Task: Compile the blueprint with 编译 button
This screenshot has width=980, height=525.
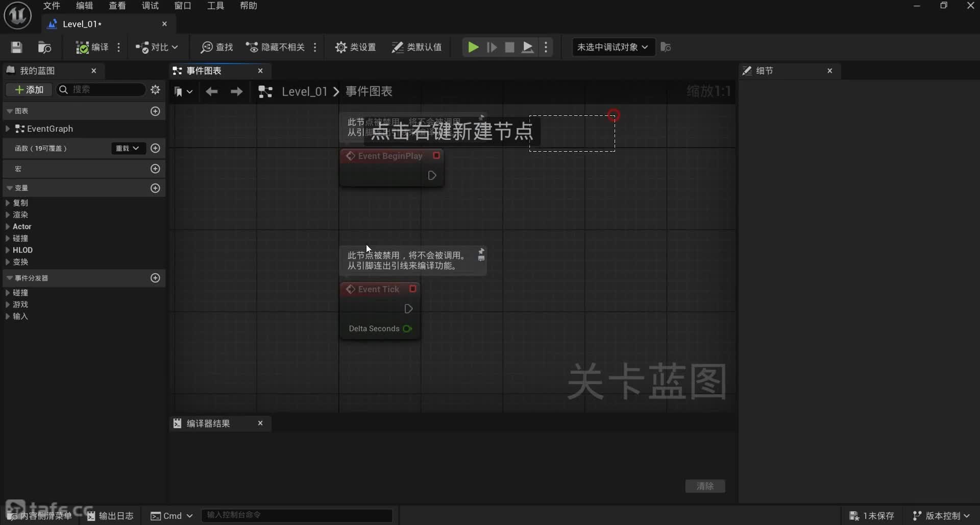Action: click(92, 47)
